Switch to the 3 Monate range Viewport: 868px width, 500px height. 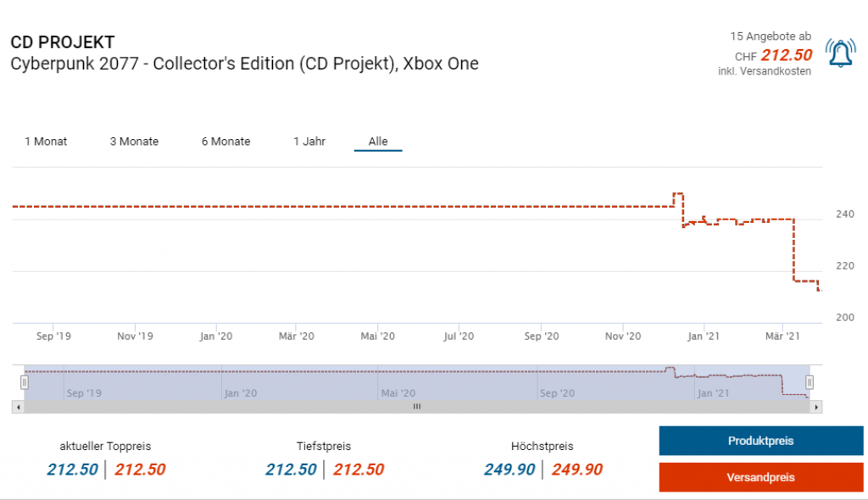[x=134, y=142]
